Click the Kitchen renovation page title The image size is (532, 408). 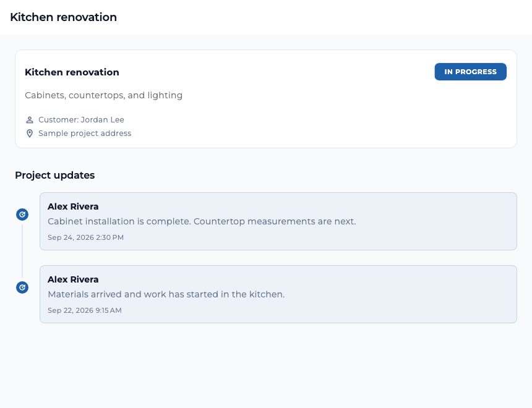click(64, 17)
